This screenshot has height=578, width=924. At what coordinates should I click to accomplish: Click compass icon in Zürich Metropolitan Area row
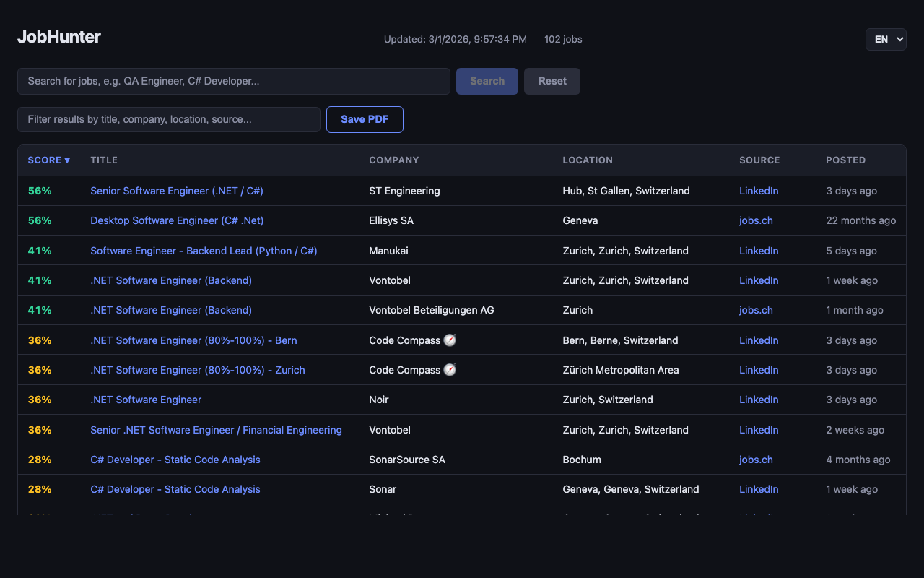tap(450, 370)
